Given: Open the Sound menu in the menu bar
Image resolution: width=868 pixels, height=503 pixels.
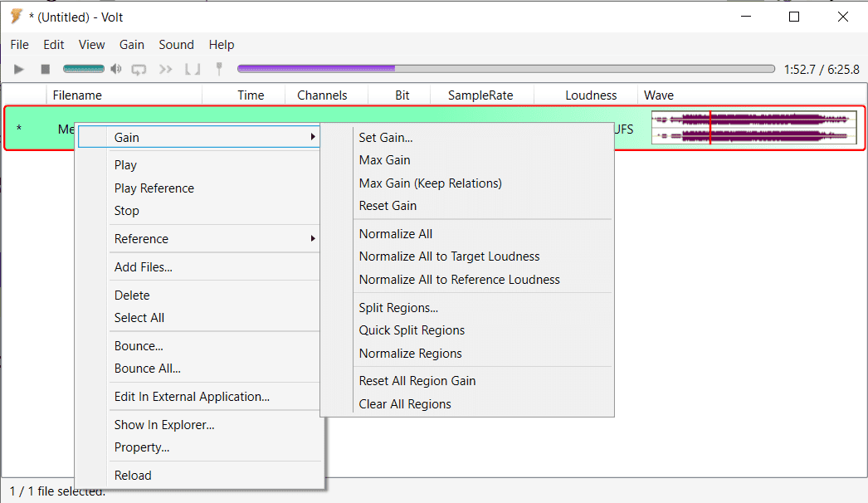Looking at the screenshot, I should [x=176, y=45].
